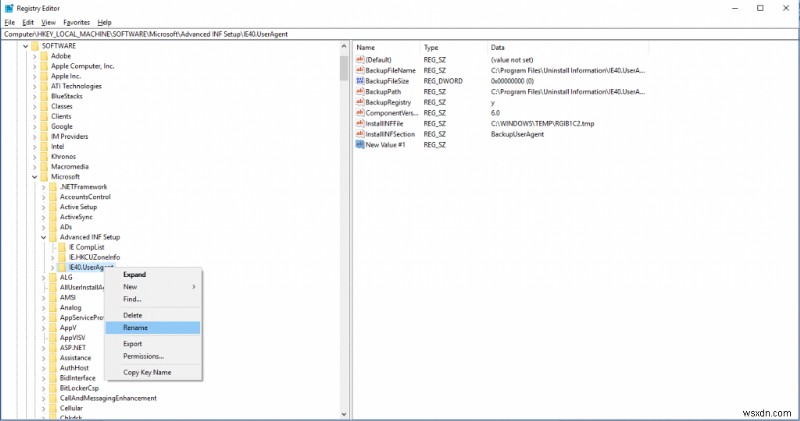The image size is (800, 421).
Task: Click the BackupFileSize DWORD icon
Action: (x=360, y=81)
